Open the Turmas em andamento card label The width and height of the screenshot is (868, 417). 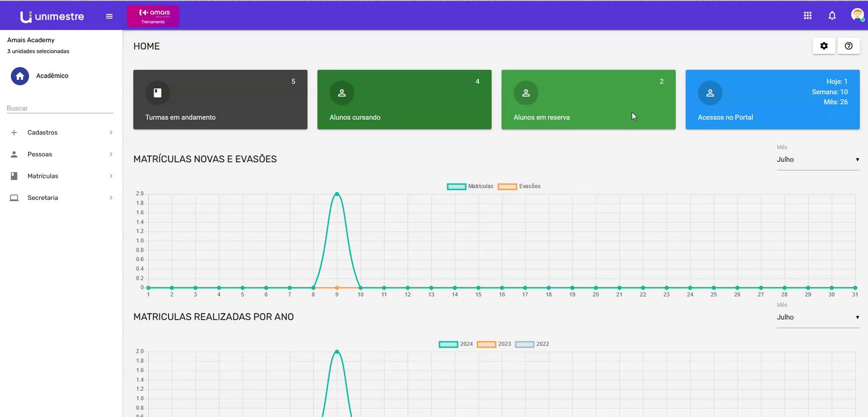180,118
